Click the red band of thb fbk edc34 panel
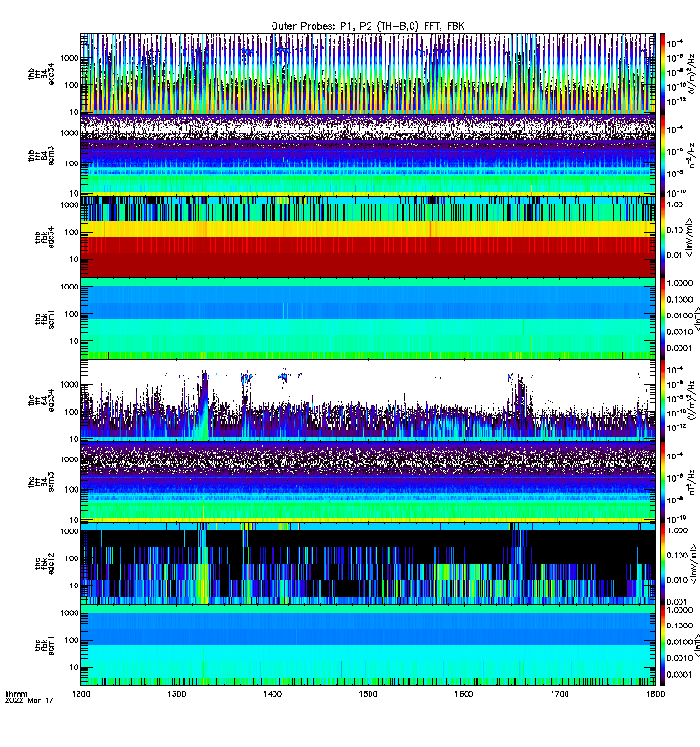Screen dimensions: 700x747 [368, 258]
